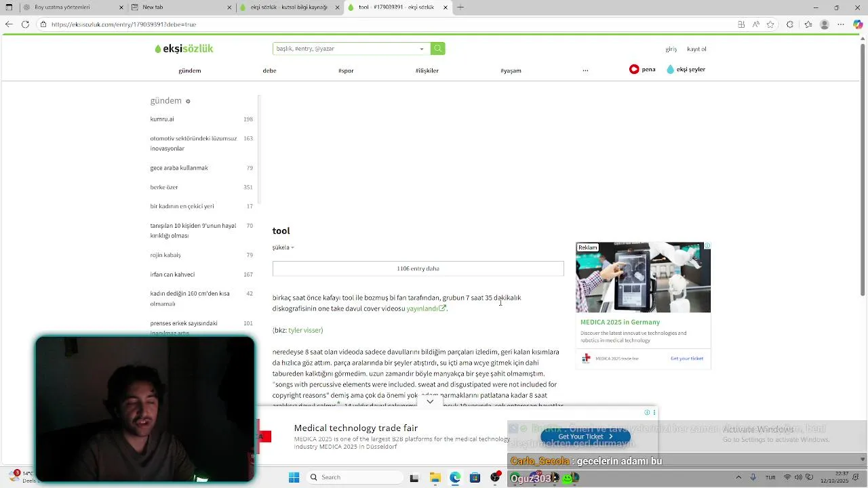Click the ekşi sözlük logo
Viewport: 868px width, 488px height.
[x=184, y=49]
